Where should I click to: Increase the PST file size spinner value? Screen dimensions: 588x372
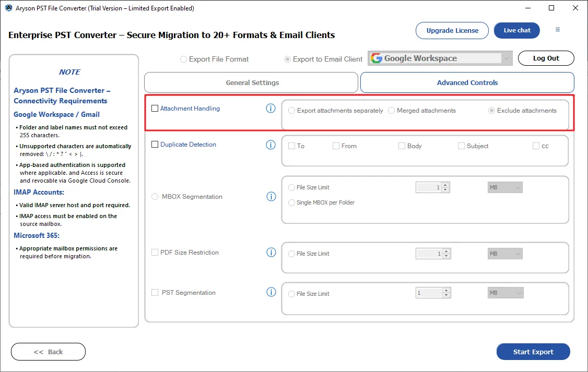coord(446,290)
